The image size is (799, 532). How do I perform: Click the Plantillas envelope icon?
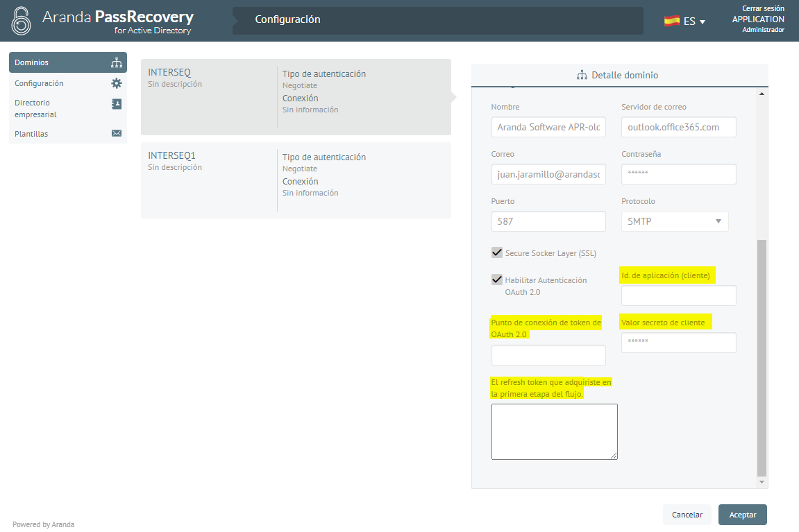pyautogui.click(x=117, y=133)
